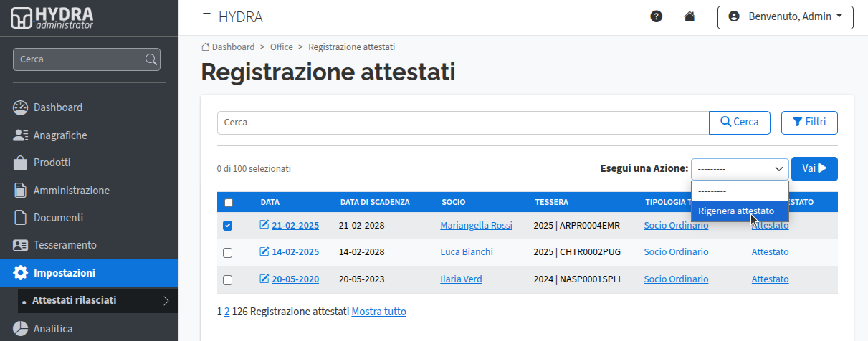Toggle the hamburger menu icon

(206, 16)
